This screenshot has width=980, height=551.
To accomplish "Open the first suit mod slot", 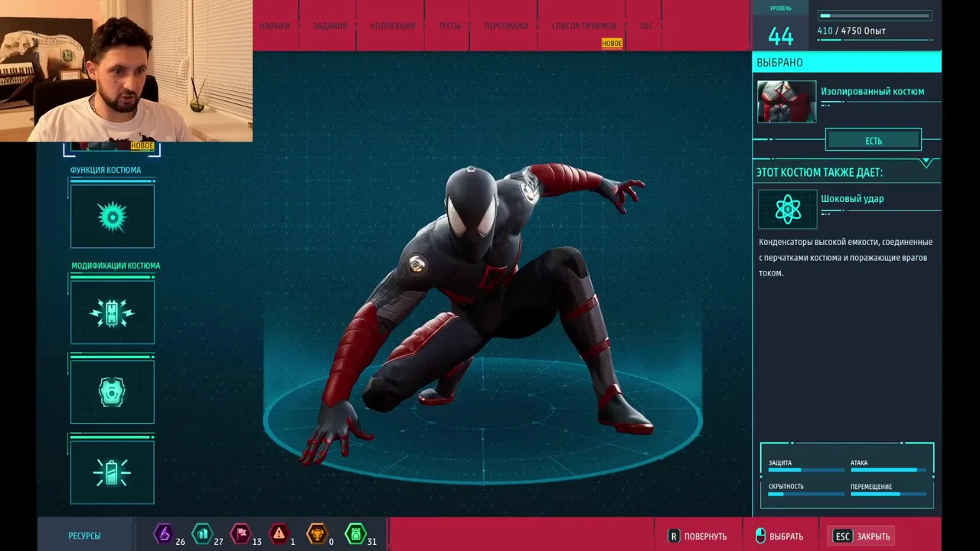I will (113, 312).
